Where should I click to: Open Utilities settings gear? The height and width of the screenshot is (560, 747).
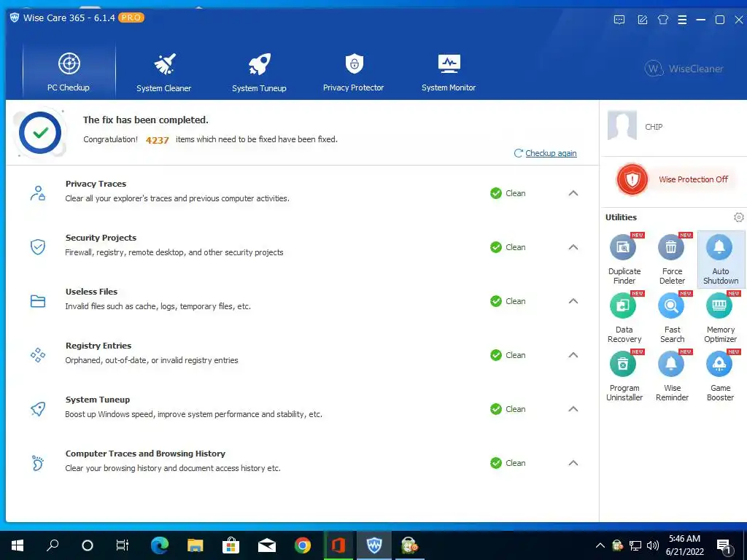coord(738,217)
